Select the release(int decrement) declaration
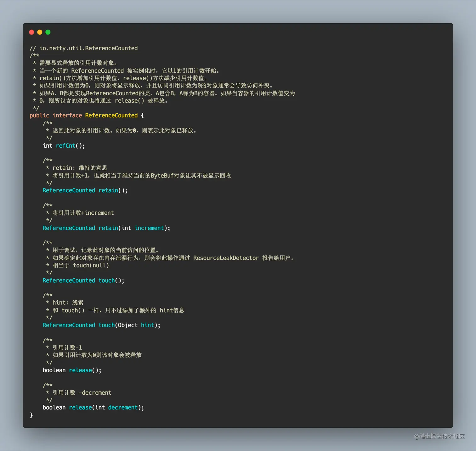 [80, 407]
